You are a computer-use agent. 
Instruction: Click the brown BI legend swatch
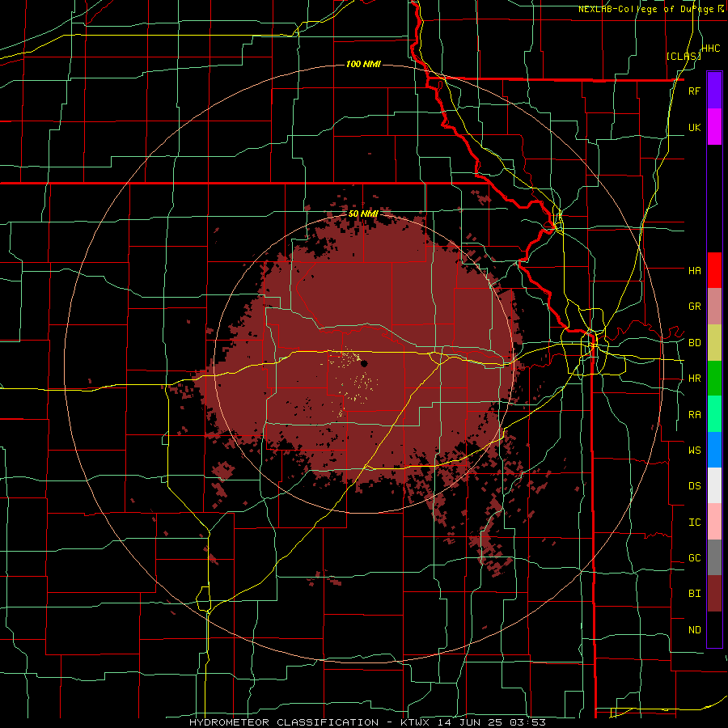click(x=714, y=594)
